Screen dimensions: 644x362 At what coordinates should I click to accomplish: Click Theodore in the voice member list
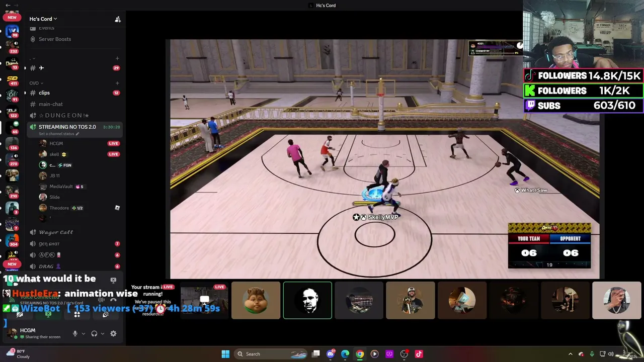pos(59,208)
